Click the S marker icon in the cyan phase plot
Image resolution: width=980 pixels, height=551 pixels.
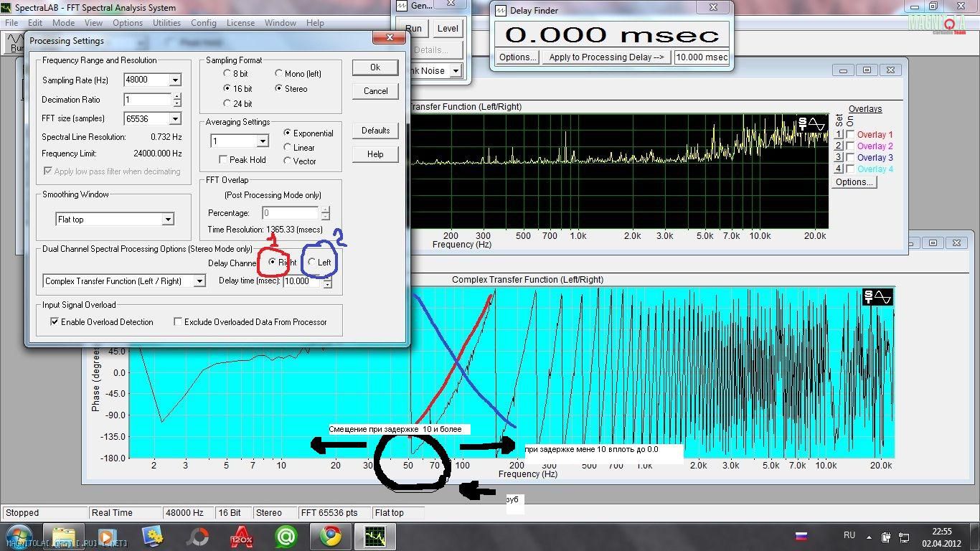(868, 296)
